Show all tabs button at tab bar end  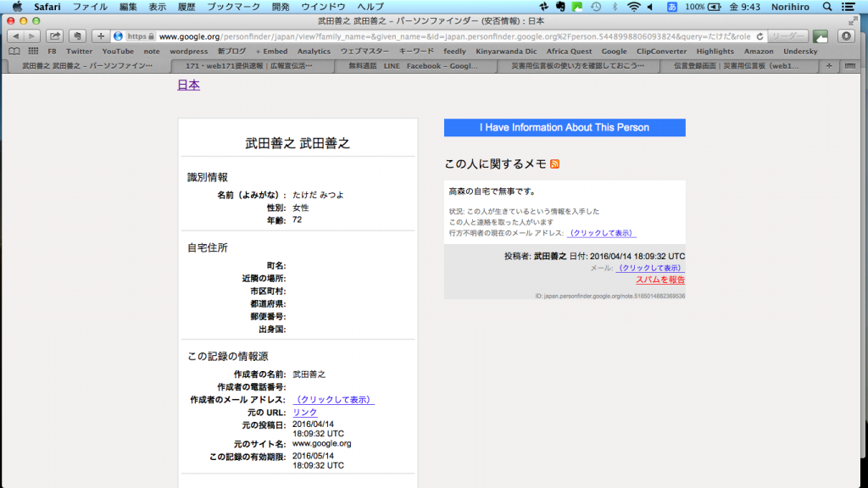[x=849, y=66]
